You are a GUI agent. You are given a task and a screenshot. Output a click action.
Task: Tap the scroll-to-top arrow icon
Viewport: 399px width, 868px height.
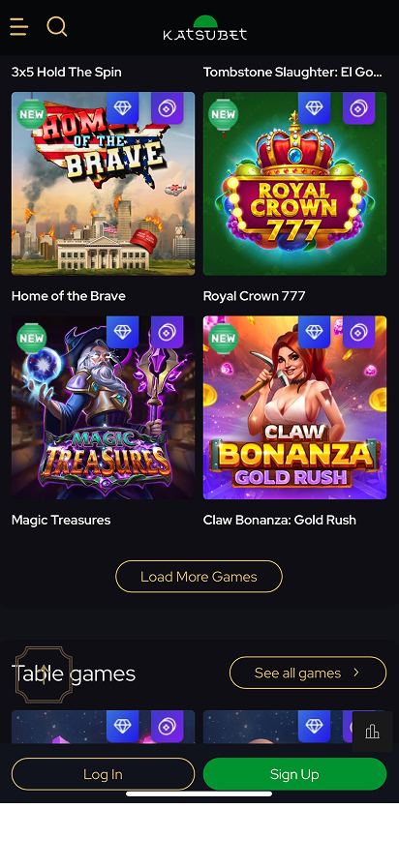tap(44, 674)
